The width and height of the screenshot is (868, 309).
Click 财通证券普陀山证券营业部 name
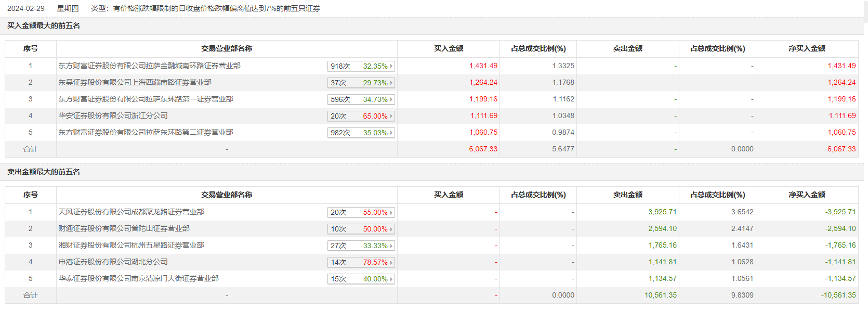[x=124, y=229]
